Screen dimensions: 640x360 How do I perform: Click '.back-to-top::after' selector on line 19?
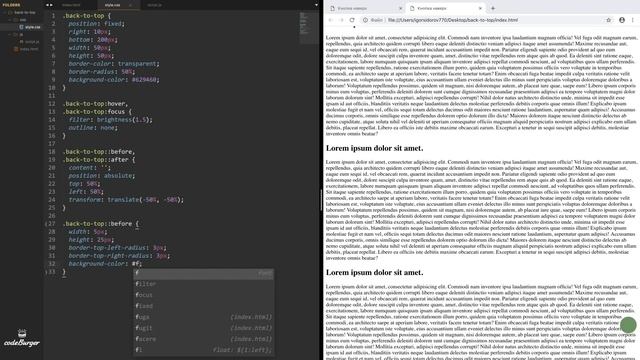pos(96,160)
